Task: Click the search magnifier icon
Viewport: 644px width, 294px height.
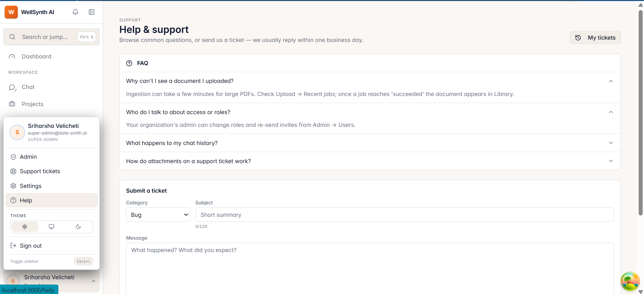Action: [12, 37]
